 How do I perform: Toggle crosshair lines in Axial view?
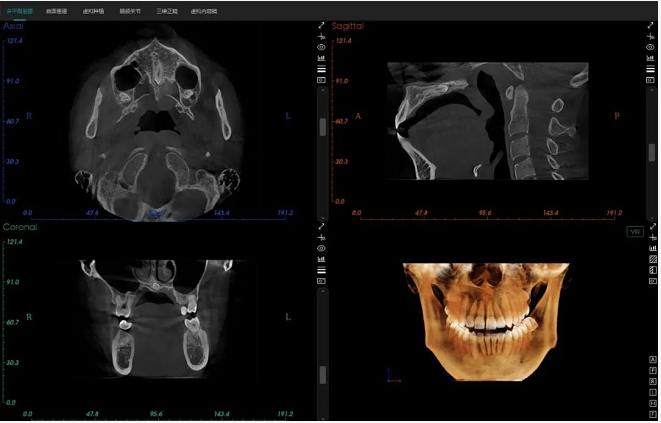point(321,36)
